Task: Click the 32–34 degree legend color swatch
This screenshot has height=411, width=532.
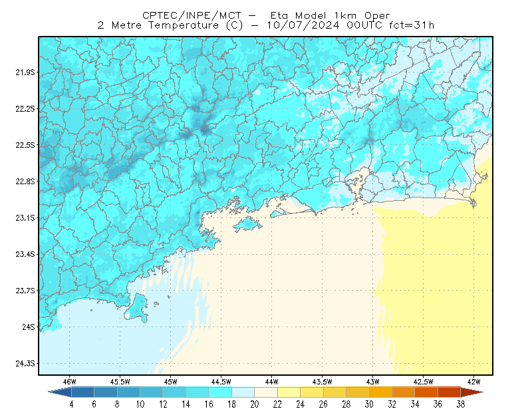Action: pos(404,392)
